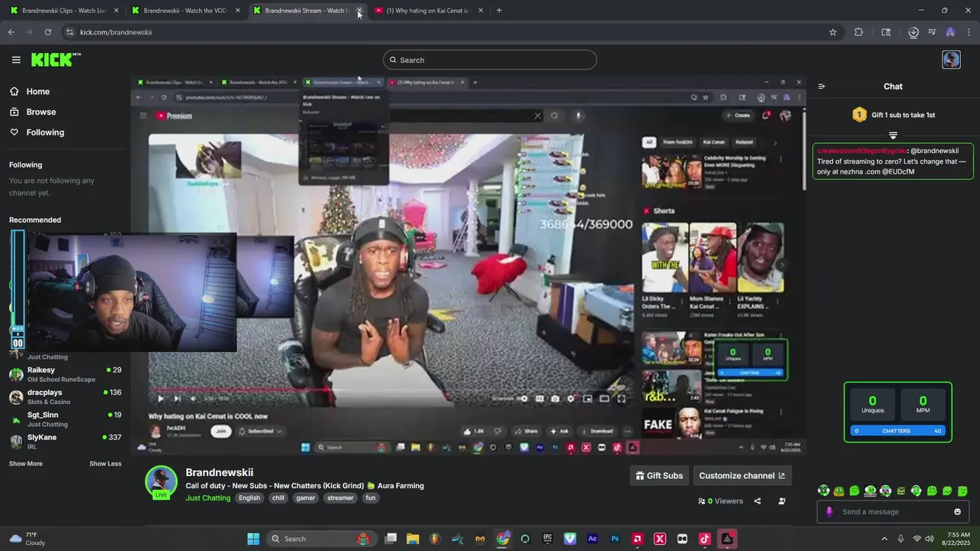This screenshot has height=551, width=980.
Task: Open Epic Games launcher from taskbar
Action: (547, 539)
